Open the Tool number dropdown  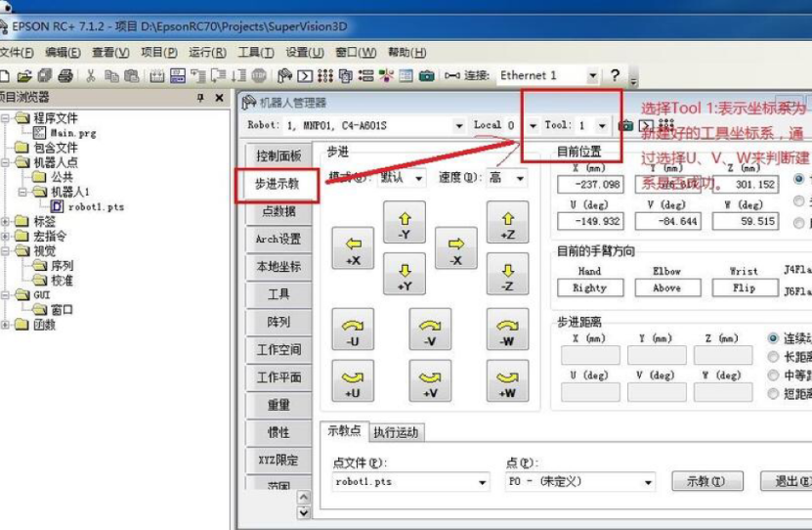coord(602,125)
